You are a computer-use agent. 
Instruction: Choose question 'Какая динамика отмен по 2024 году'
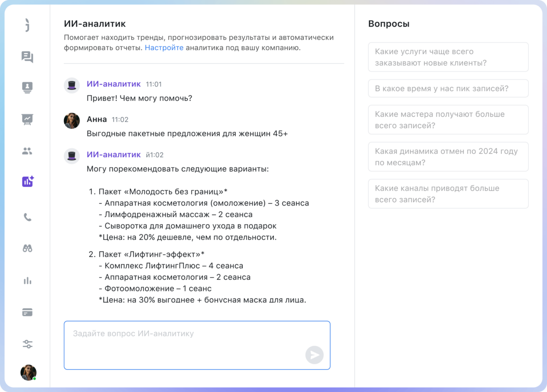(448, 157)
